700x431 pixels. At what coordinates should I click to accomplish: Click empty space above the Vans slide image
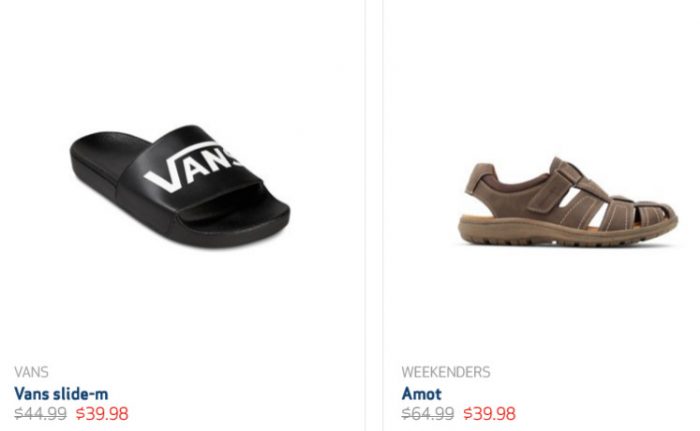click(x=179, y=58)
